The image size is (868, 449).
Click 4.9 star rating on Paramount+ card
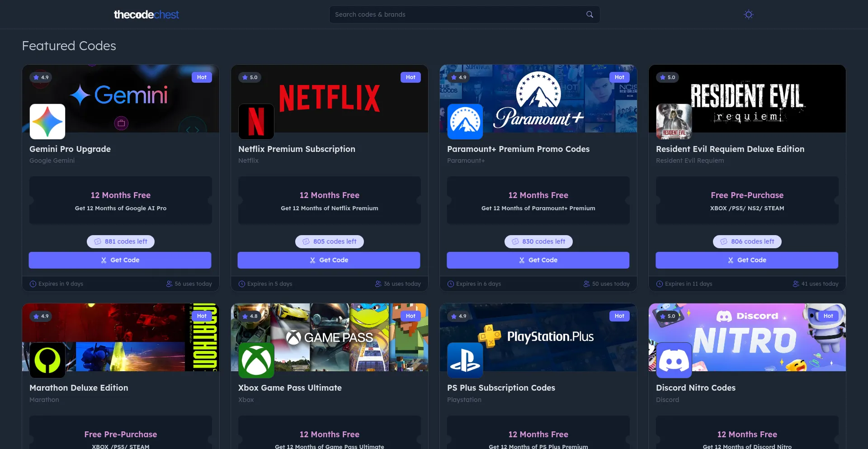pyautogui.click(x=458, y=77)
